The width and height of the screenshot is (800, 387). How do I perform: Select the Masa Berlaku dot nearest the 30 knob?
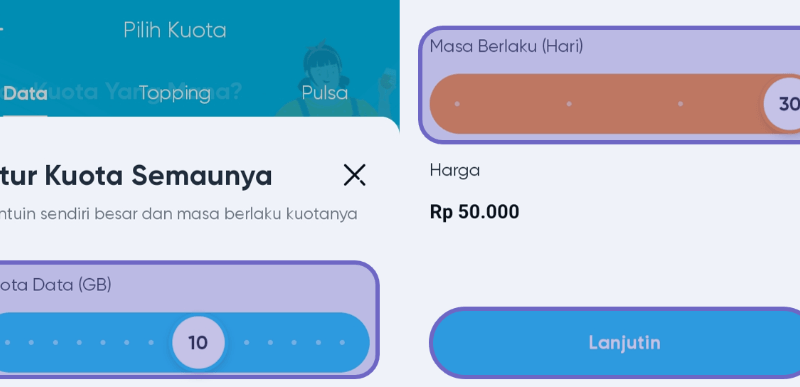coord(680,104)
